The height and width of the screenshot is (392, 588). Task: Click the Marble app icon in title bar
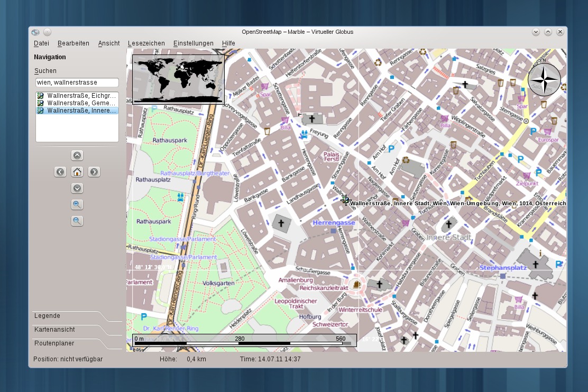point(35,32)
